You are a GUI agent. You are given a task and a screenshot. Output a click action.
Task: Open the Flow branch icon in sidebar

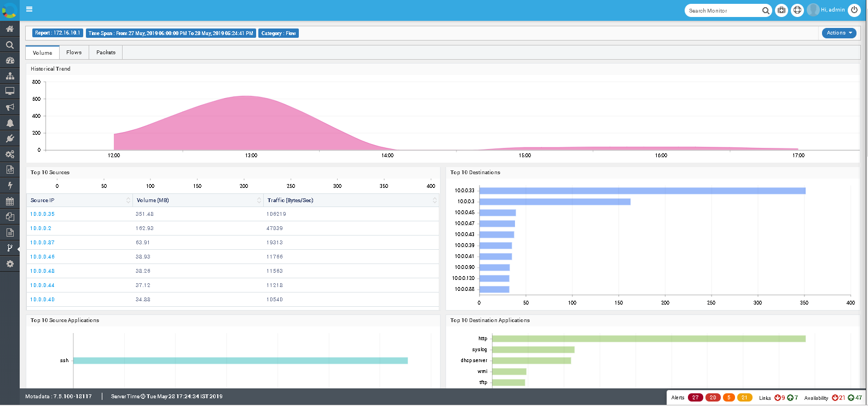10,248
